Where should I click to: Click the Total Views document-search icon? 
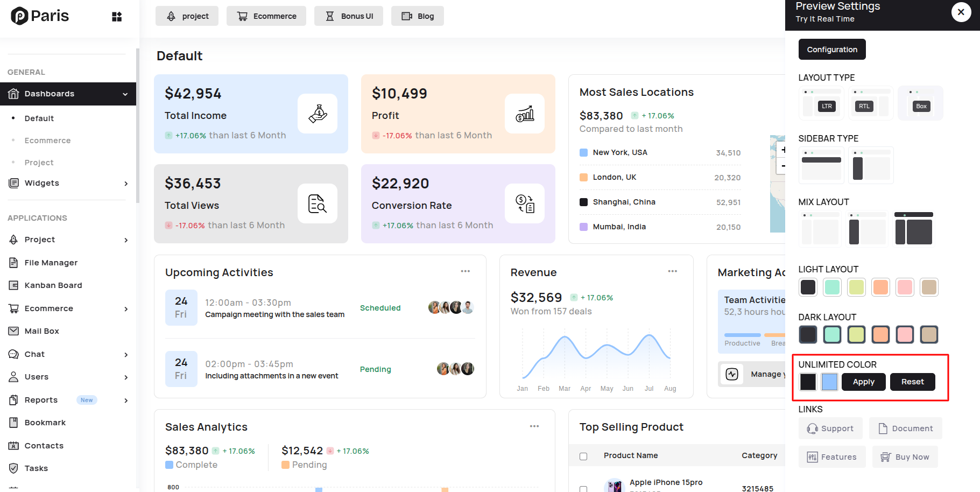[318, 203]
